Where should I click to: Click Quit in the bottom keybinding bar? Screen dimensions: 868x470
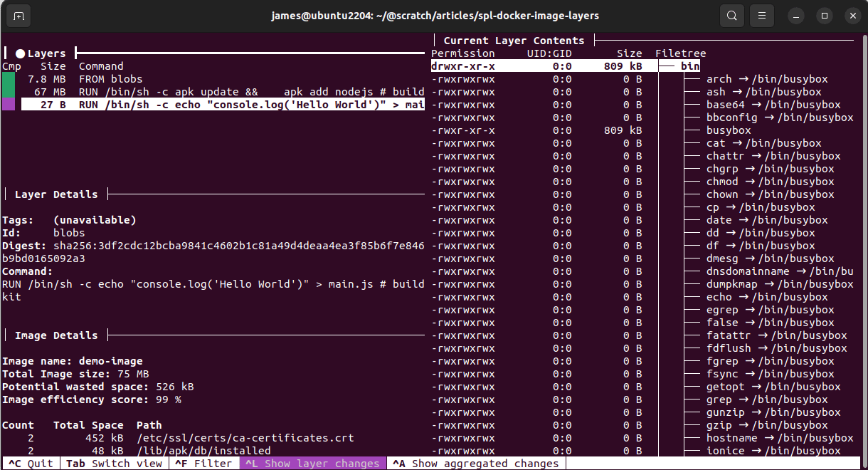point(30,463)
